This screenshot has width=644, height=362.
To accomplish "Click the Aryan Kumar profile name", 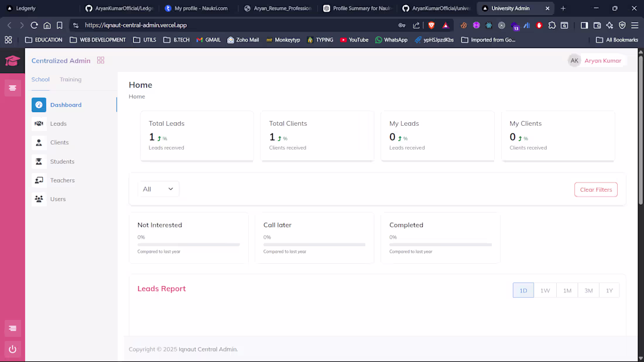I will click(603, 60).
